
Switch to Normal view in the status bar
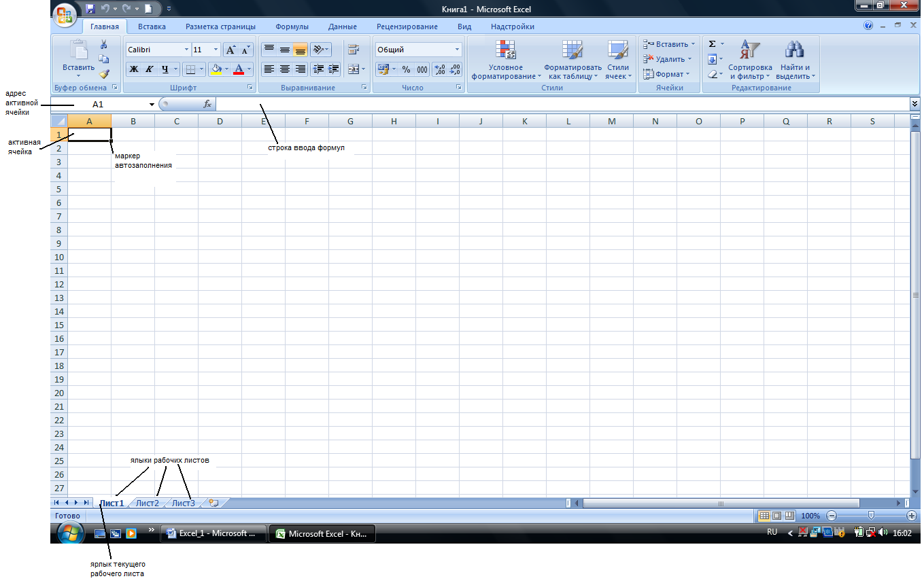click(x=764, y=516)
